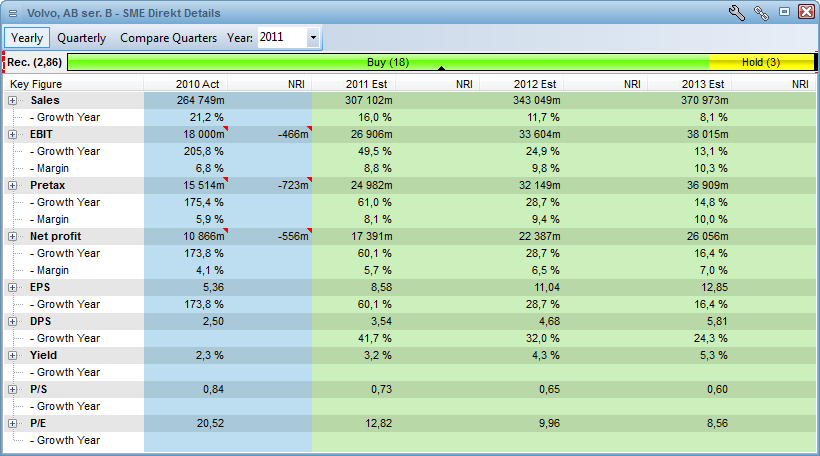Click the green Buy (18) recommendation bar
The image size is (820, 456).
coord(388,62)
